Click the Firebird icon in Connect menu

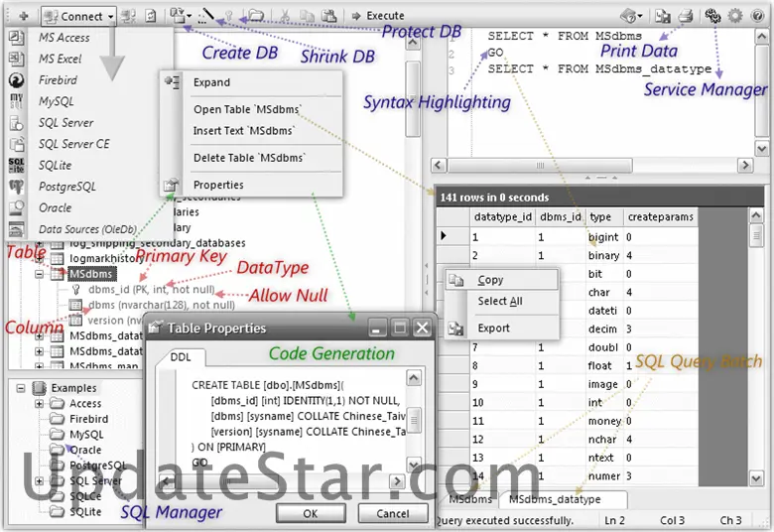16,80
